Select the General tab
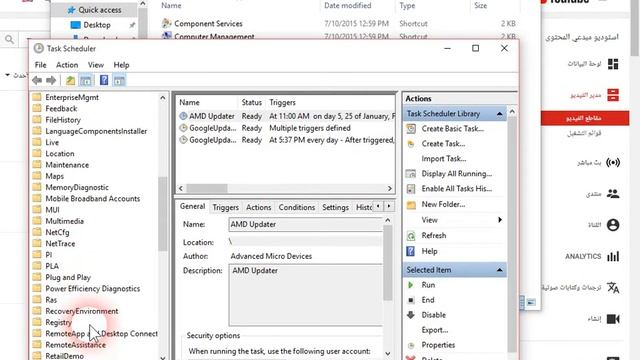 (192, 207)
